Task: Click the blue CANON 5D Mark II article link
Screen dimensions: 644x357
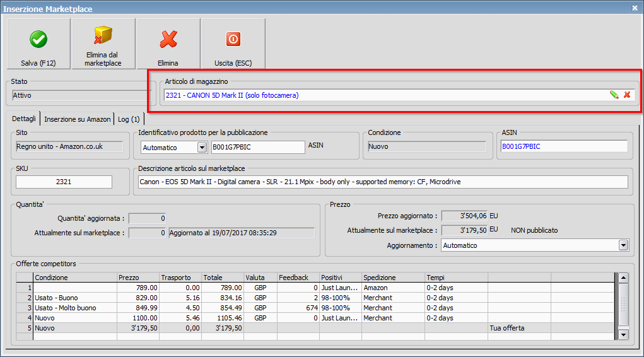Action: (x=232, y=95)
